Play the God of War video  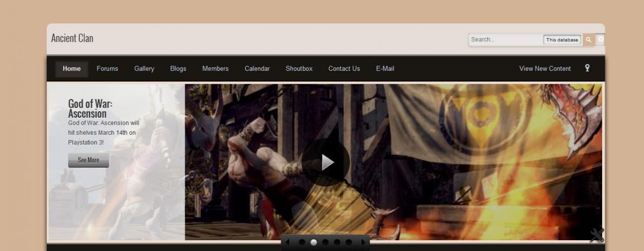pyautogui.click(x=325, y=162)
